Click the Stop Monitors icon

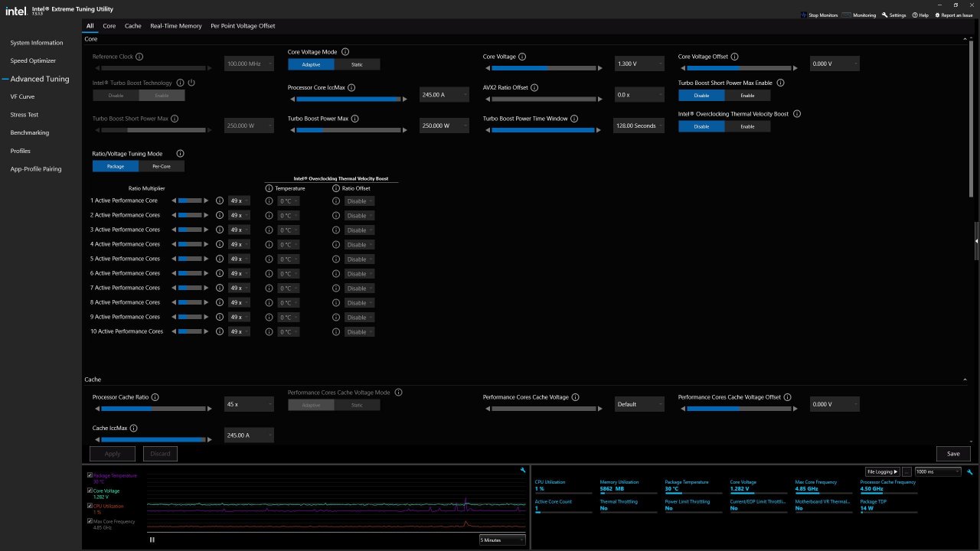pyautogui.click(x=802, y=15)
